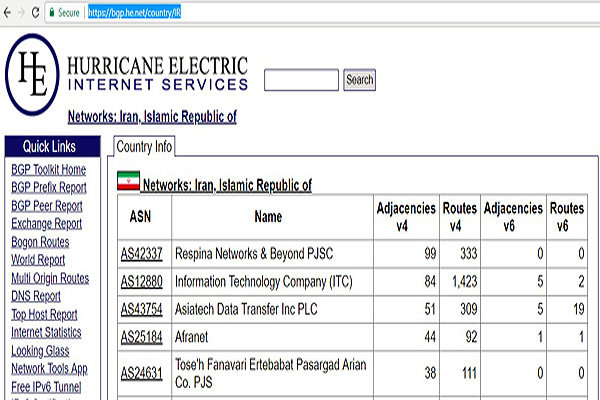This screenshot has height=400, width=600.
Task: Open Top Host Report link
Action: click(x=44, y=314)
